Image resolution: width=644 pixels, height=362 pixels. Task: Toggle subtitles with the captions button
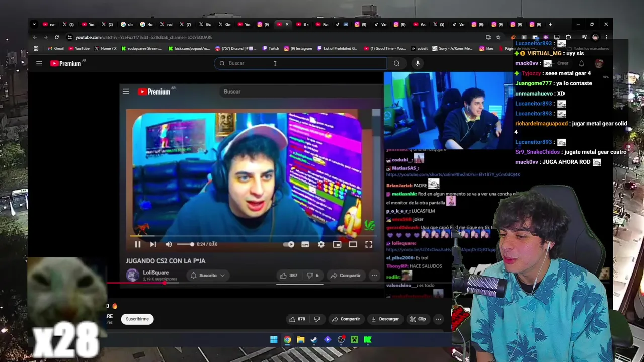(305, 244)
